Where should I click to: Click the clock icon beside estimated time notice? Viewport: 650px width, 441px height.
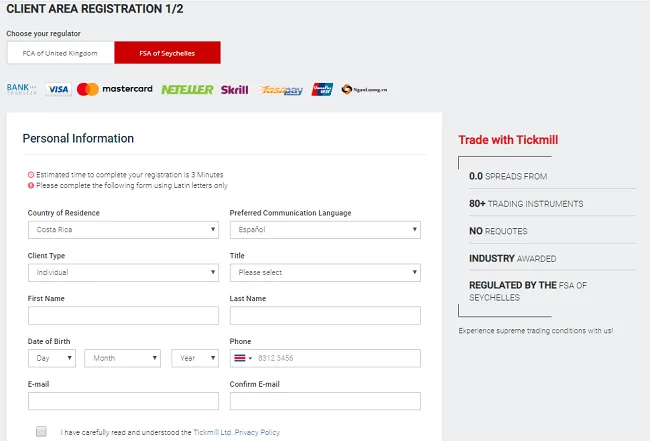point(31,175)
